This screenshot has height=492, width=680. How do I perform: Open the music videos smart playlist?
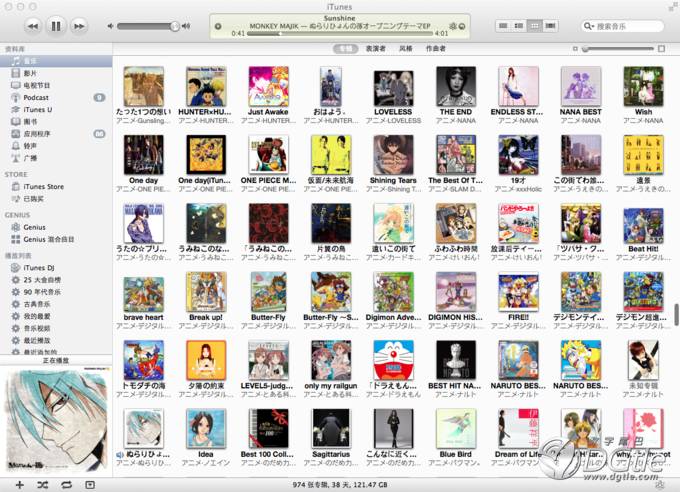click(56, 328)
